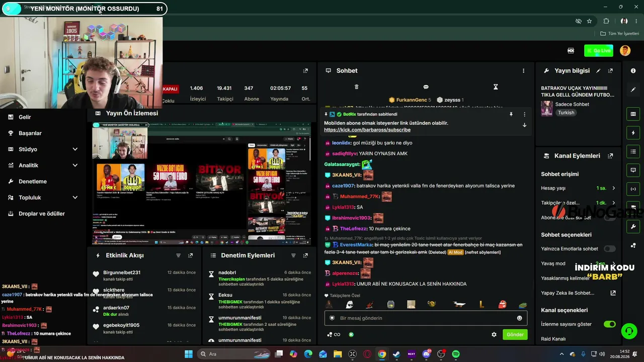This screenshot has height=362, width=644.
Task: Click the Sadece Sohbet category thumbnail
Action: click(x=546, y=108)
